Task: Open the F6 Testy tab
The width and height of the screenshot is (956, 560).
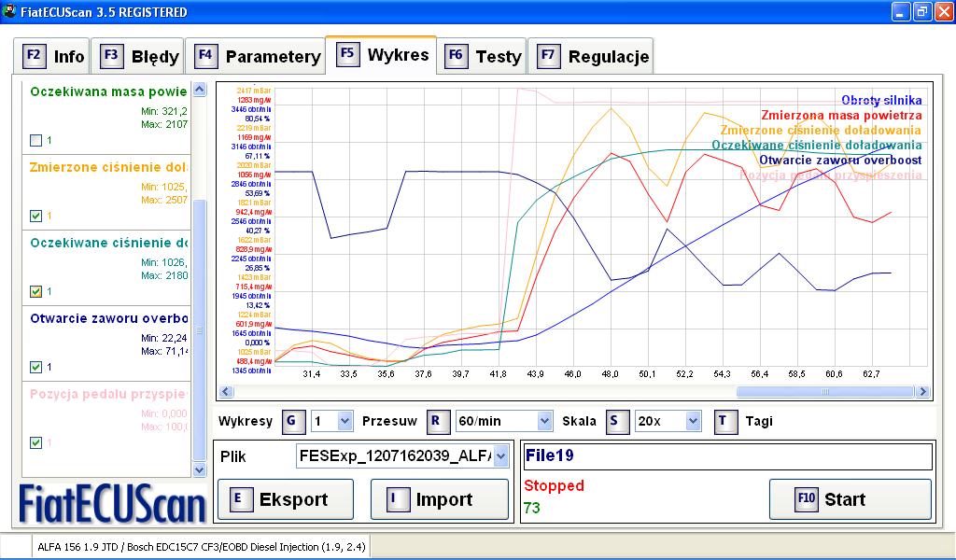Action: pos(483,56)
